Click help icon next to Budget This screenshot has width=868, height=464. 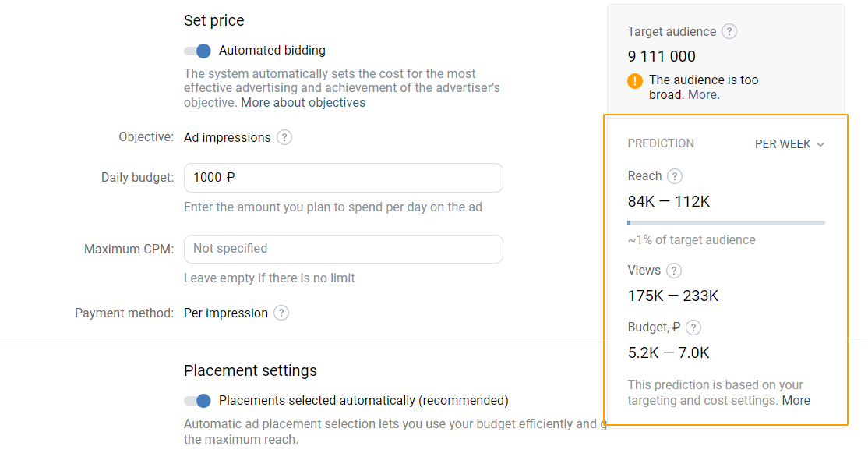(693, 328)
